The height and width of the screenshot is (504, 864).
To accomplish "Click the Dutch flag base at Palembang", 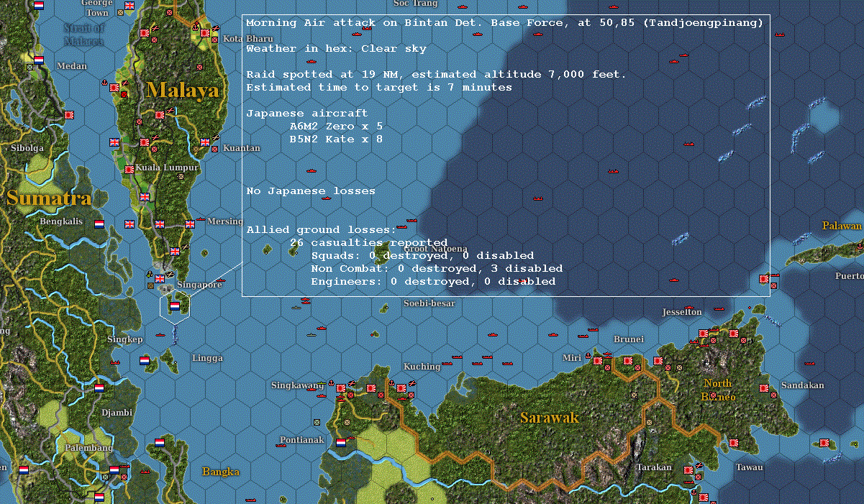I will (115, 471).
